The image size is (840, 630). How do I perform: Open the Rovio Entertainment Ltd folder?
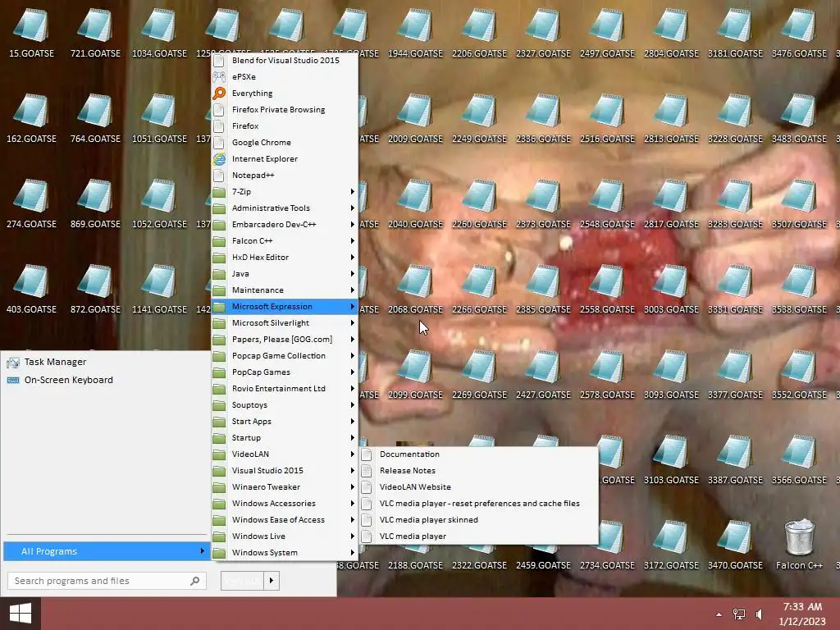(x=285, y=389)
